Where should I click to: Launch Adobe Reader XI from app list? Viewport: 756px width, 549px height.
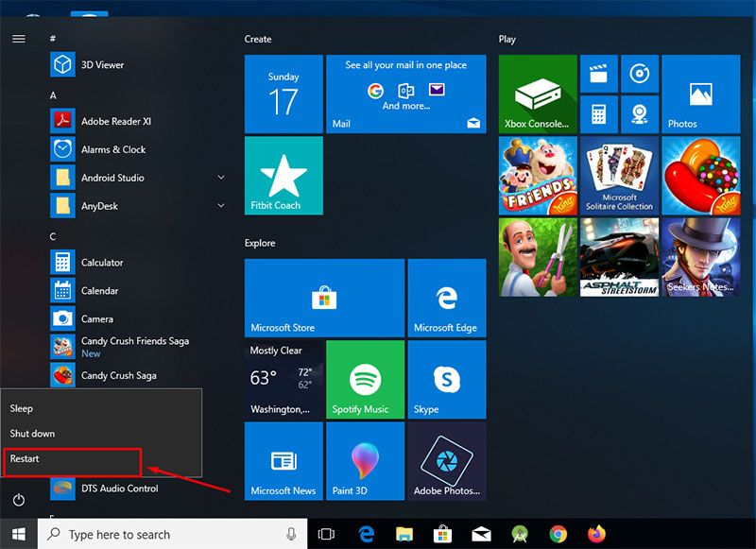pyautogui.click(x=115, y=121)
